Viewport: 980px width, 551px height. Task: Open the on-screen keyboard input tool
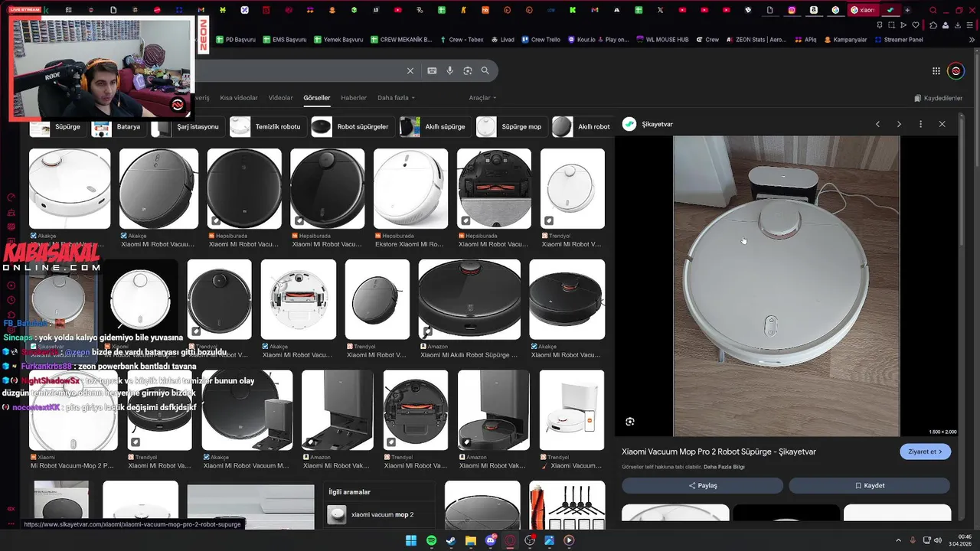[432, 70]
